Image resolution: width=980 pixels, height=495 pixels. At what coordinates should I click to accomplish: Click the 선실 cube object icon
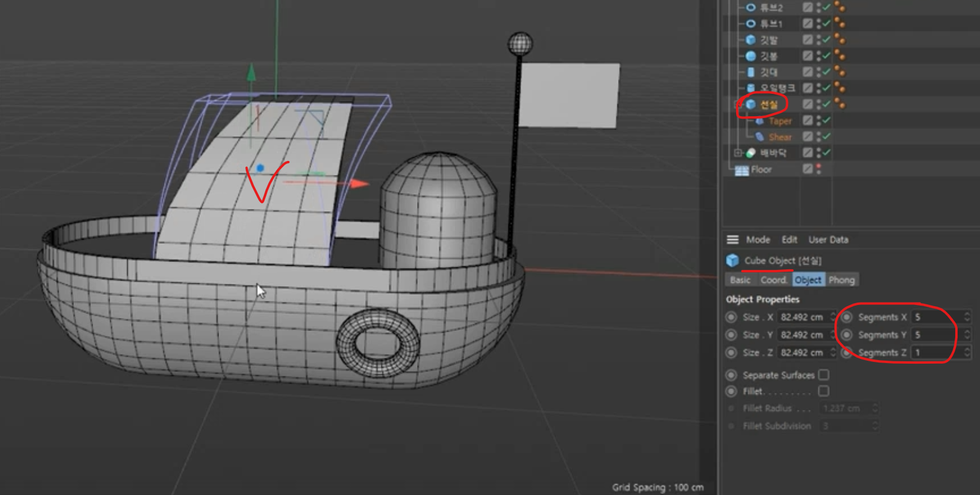click(x=751, y=104)
